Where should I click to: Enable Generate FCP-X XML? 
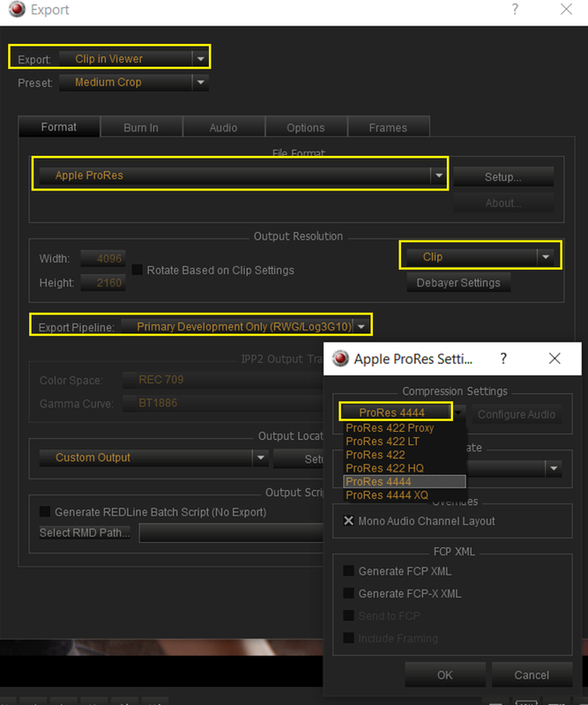tap(349, 593)
